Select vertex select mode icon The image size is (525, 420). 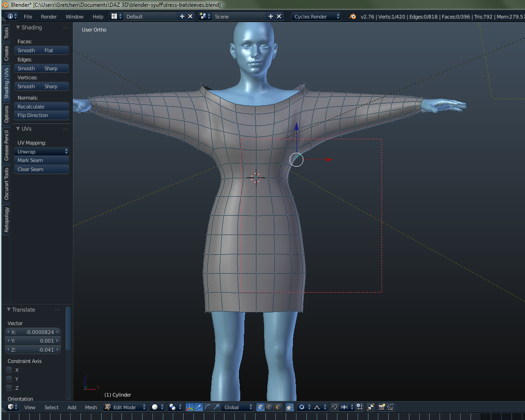tap(260, 407)
